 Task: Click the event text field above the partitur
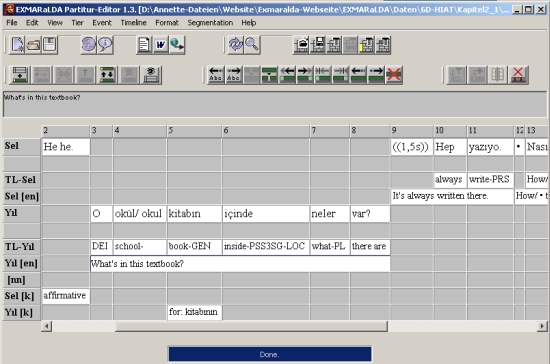(275, 105)
